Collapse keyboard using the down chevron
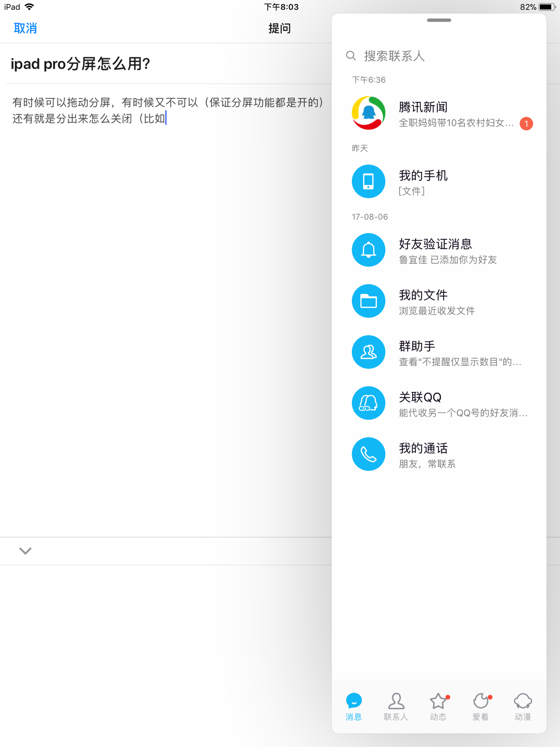The image size is (560, 747). (x=25, y=551)
